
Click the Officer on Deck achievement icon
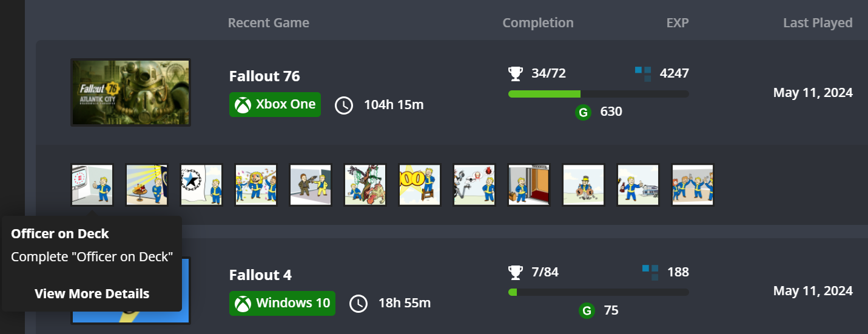92,185
